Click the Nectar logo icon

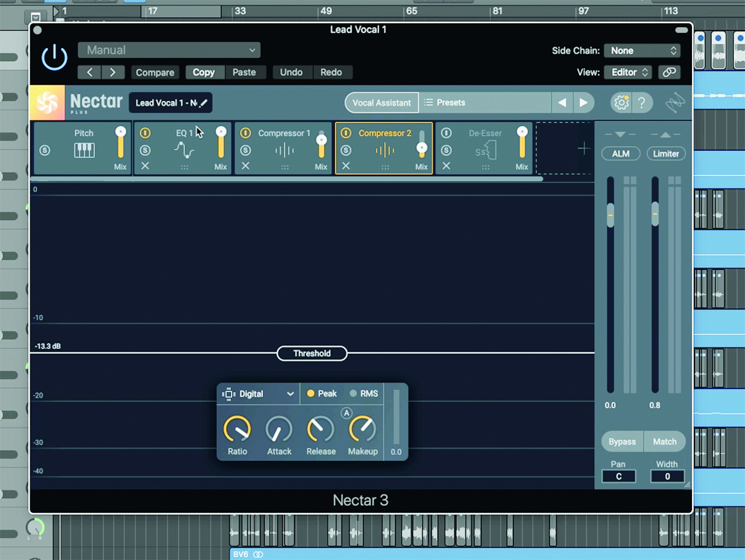tap(47, 103)
